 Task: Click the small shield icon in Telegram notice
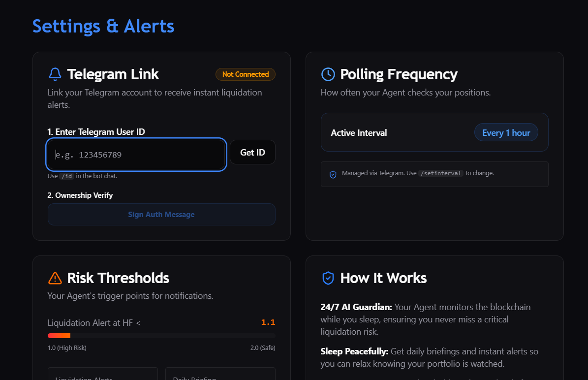[x=333, y=174]
